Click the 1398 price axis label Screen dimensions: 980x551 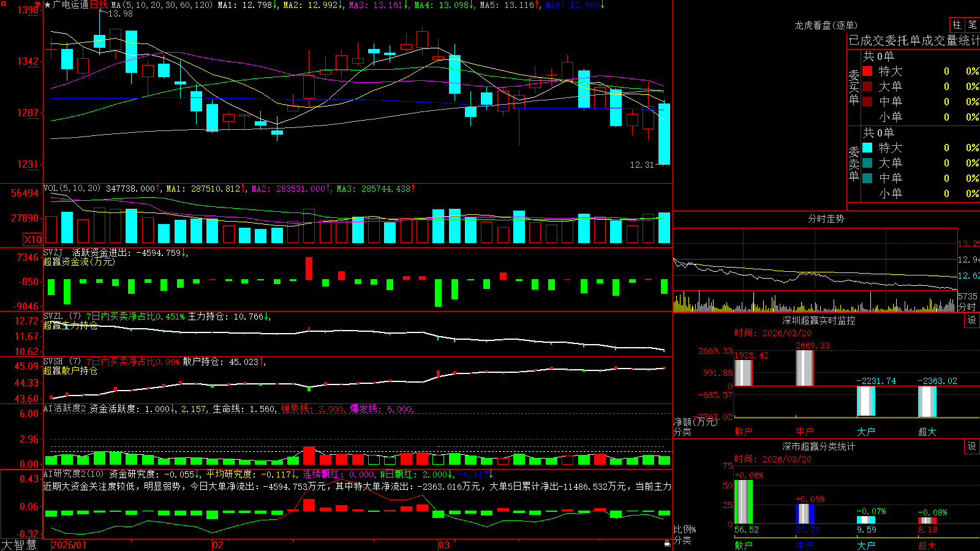click(28, 10)
